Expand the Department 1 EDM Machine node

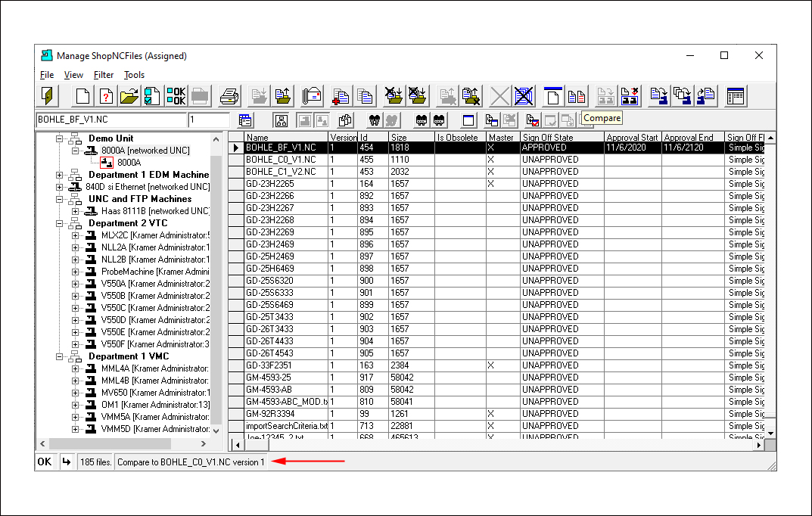tap(60, 175)
